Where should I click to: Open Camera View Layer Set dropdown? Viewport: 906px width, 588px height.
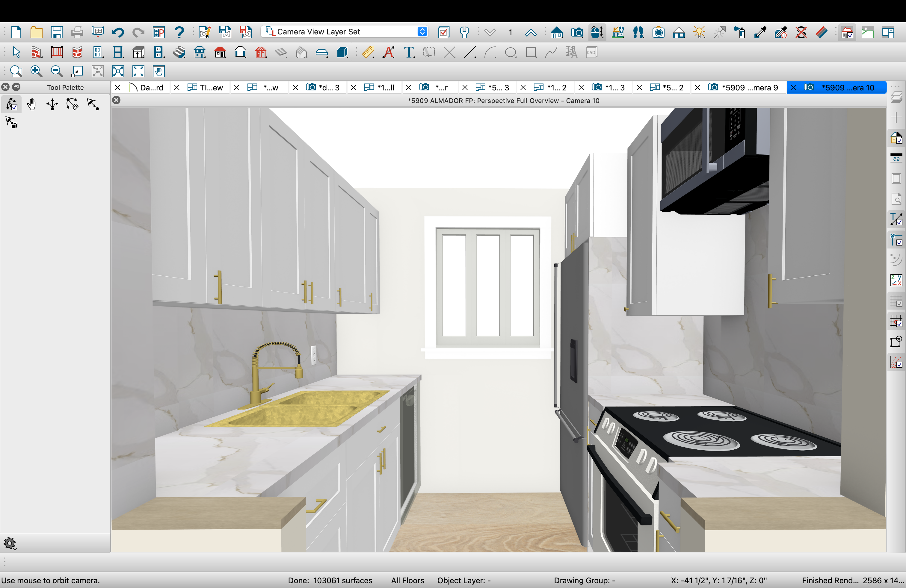coord(344,31)
